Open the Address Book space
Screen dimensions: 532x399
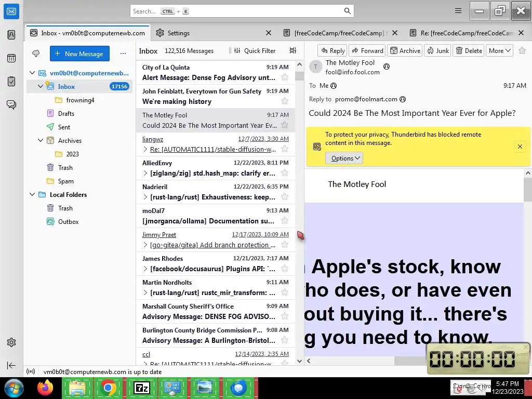[11, 35]
